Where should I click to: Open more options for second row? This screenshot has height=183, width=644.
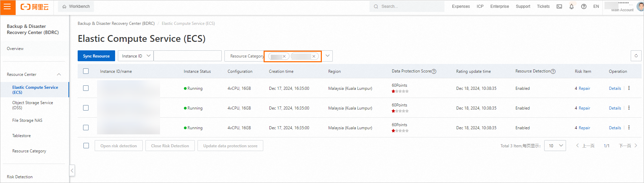629,108
